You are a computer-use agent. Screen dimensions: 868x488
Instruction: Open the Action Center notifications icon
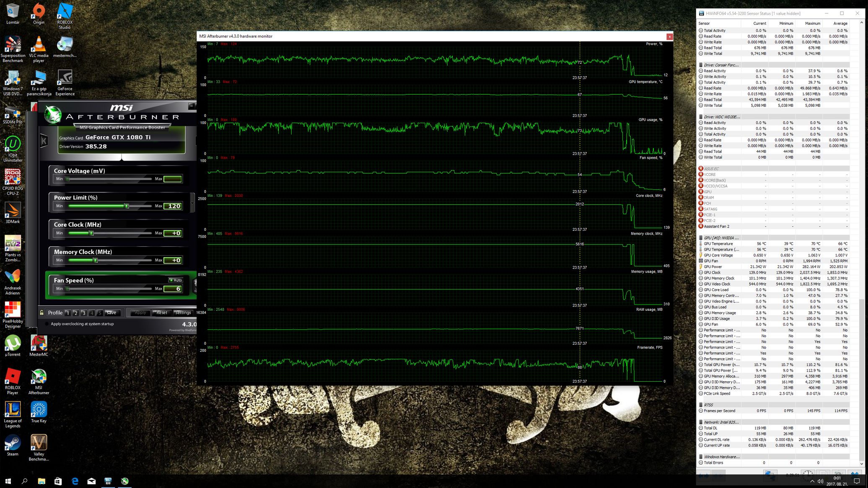857,481
